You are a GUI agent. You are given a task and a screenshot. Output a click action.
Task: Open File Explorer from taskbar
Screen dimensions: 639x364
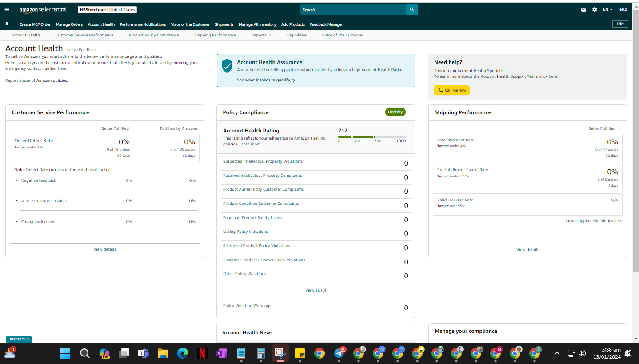point(163,353)
